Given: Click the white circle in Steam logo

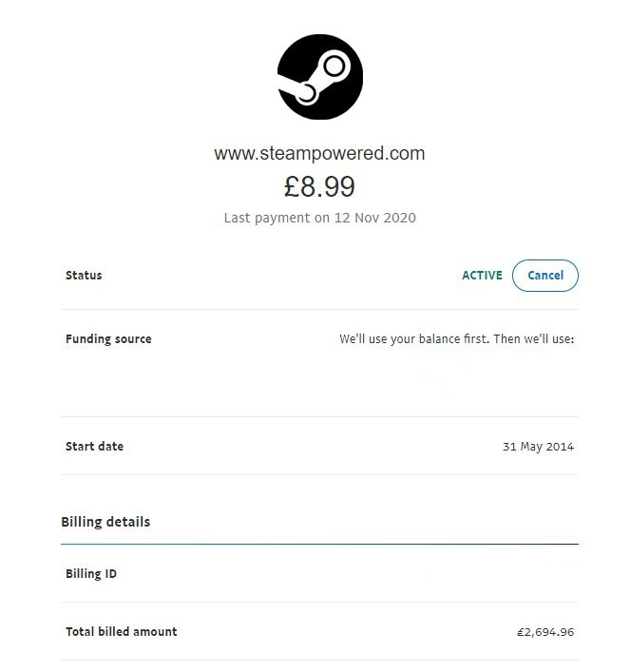Looking at the screenshot, I should coord(334,67).
